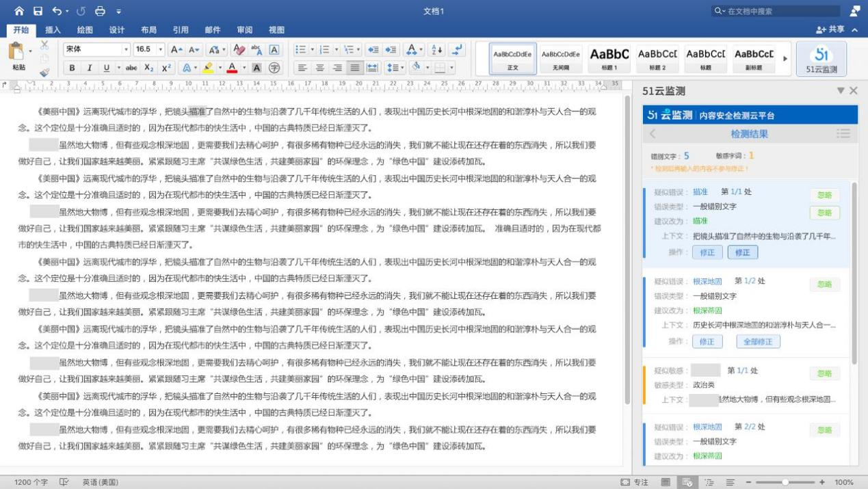Apply character shading gray A icon

click(257, 68)
